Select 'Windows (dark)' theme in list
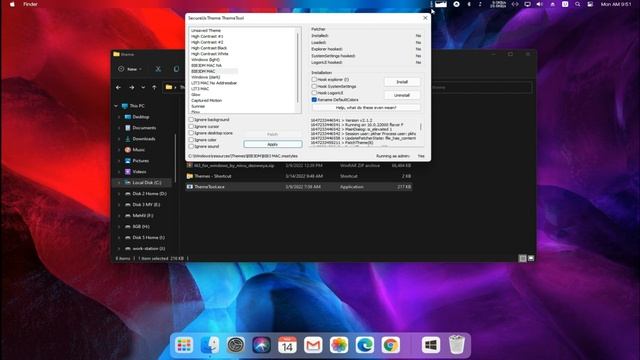Screen dimensions: 640x360 point(206,77)
